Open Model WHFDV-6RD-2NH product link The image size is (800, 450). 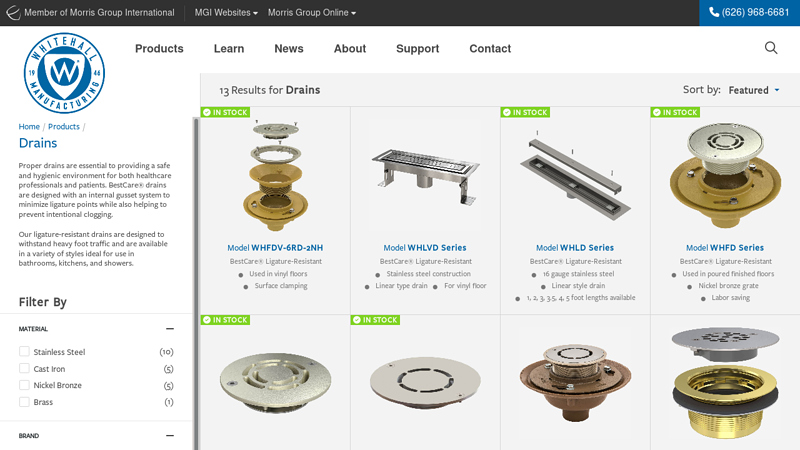[275, 247]
